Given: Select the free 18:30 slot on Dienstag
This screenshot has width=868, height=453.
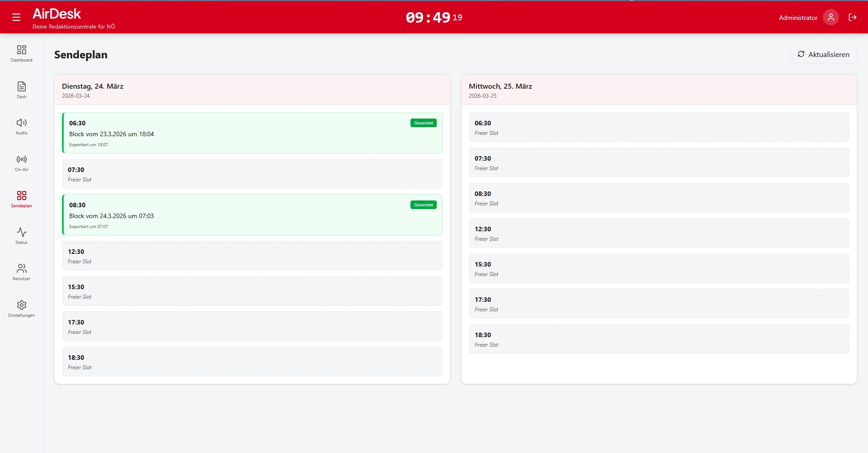Looking at the screenshot, I should (252, 362).
